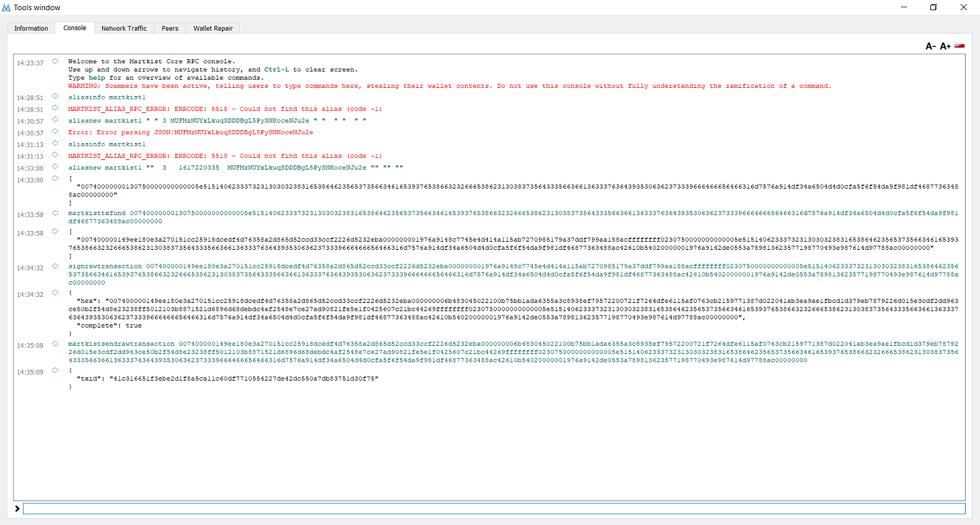The image size is (980, 525).
Task: Click the arrow icon beside 14:33:00 aliasnew command
Action: click(56, 168)
